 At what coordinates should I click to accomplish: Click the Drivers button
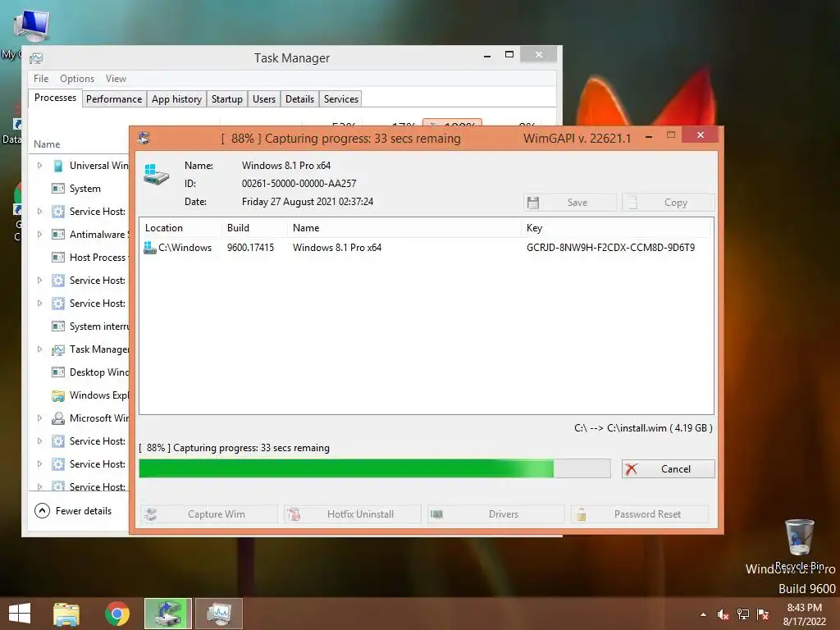tap(496, 514)
